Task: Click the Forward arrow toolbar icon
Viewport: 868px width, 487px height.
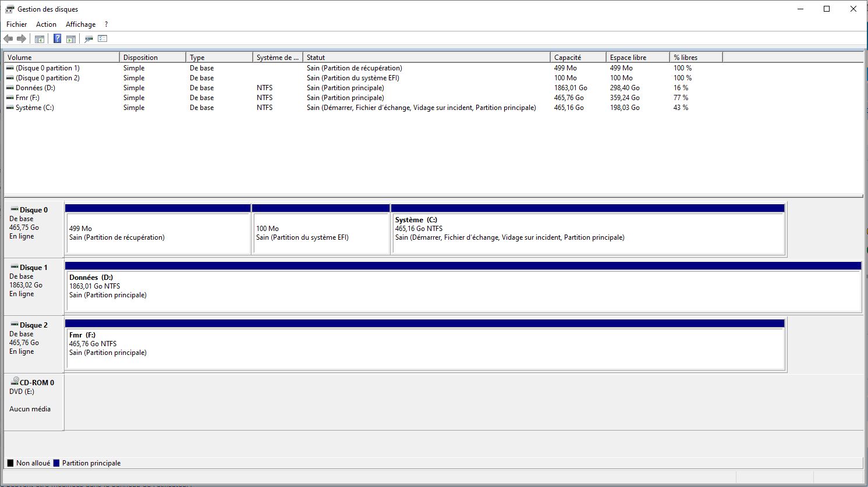Action: [22, 39]
